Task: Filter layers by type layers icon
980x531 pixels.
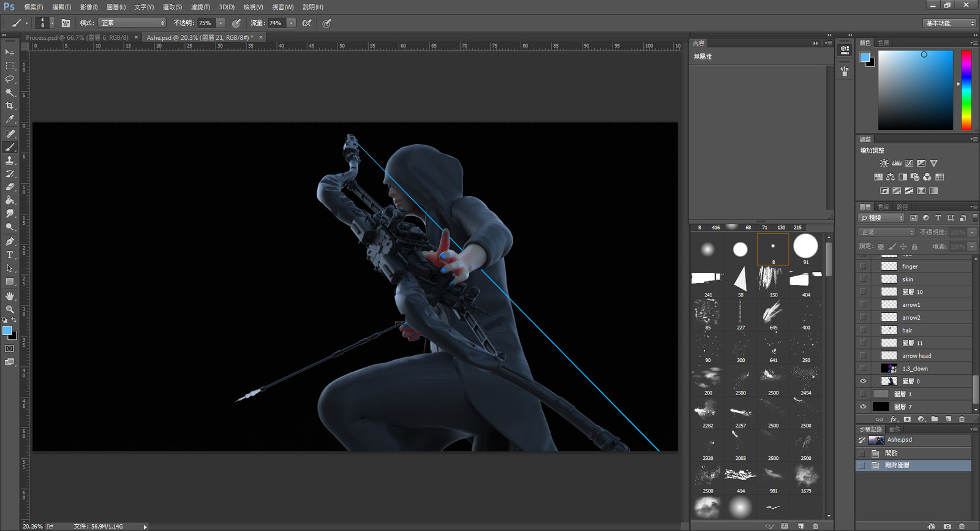Action: click(938, 218)
